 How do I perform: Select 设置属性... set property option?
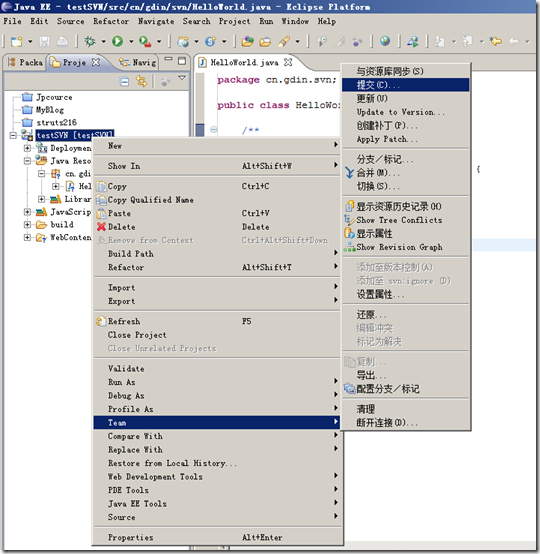pos(405,294)
